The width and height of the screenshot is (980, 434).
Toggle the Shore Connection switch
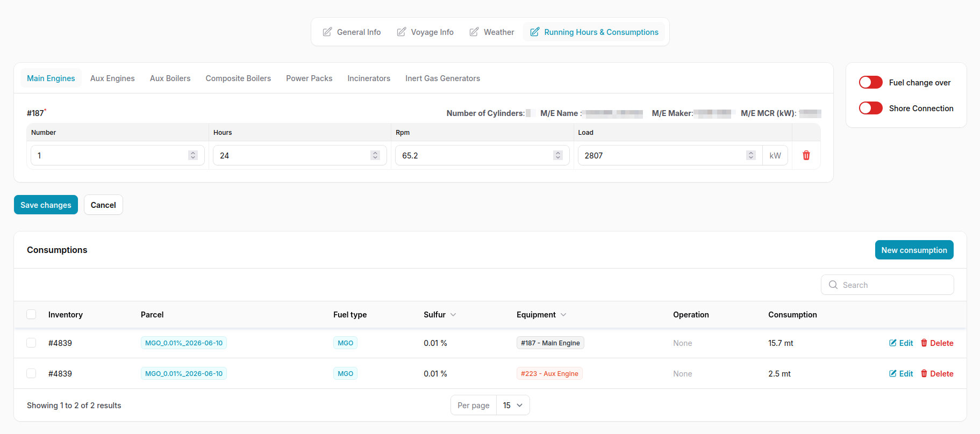pos(870,108)
